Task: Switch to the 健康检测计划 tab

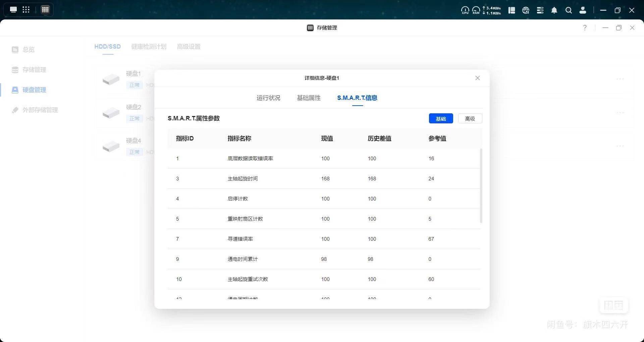Action: pos(149,47)
